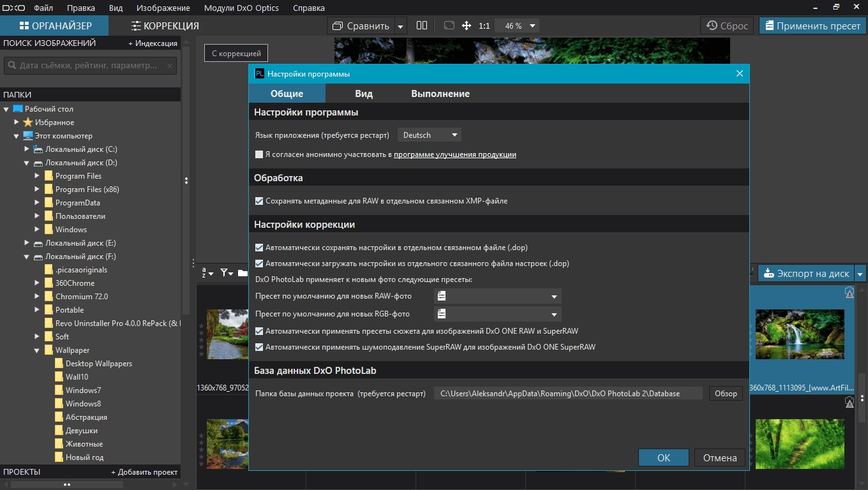Click the DxO logo in the title bar
The height and width of the screenshot is (490, 868).
click(x=12, y=8)
